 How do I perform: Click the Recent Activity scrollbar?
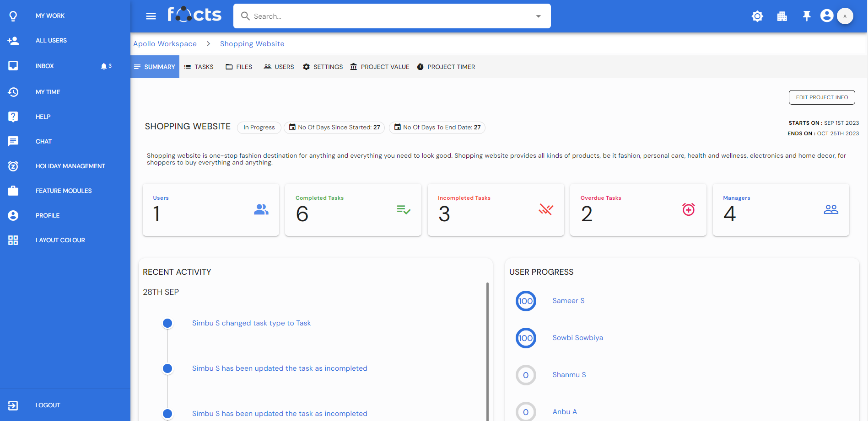(x=487, y=347)
